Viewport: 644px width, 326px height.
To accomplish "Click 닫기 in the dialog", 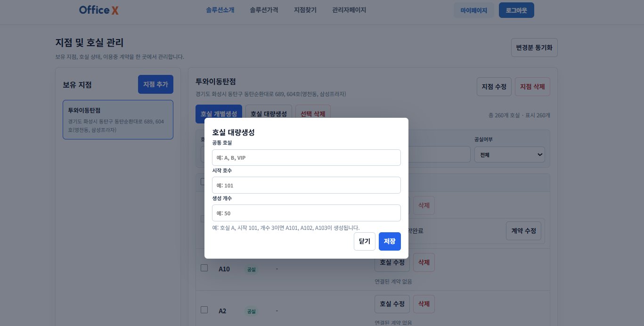I will point(365,241).
